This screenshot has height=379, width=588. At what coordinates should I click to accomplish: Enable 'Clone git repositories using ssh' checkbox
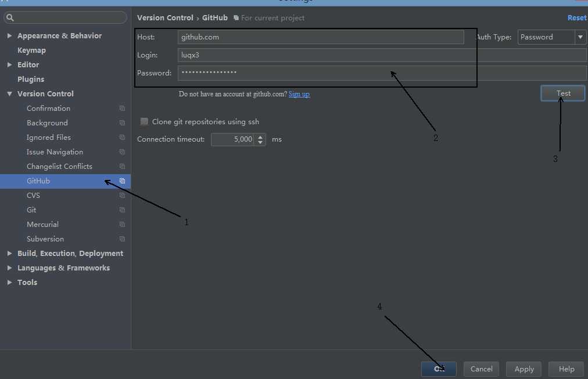tap(144, 121)
